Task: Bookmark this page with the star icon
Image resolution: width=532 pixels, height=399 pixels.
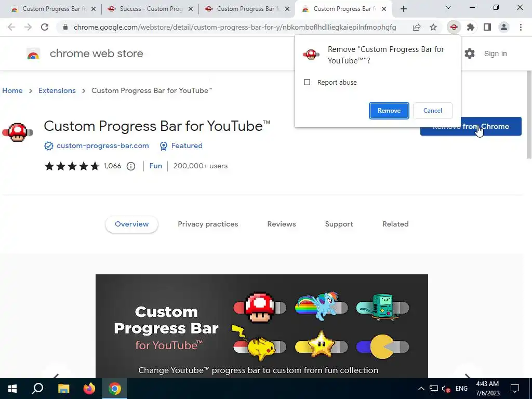Action: (x=433, y=27)
